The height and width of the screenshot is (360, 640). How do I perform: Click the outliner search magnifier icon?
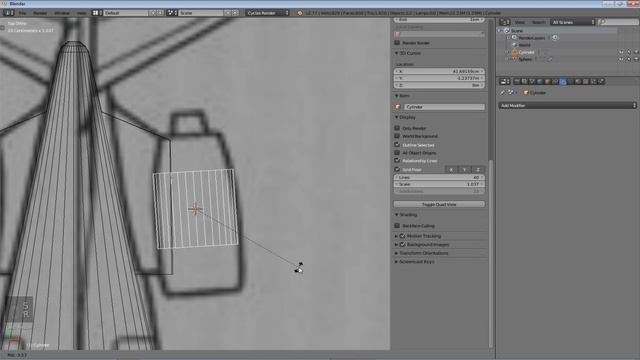[x=602, y=22]
